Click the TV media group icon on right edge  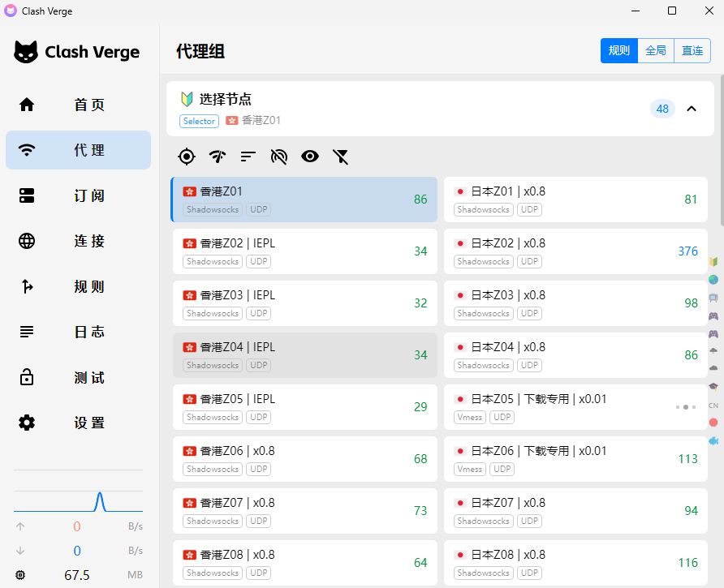(713, 297)
